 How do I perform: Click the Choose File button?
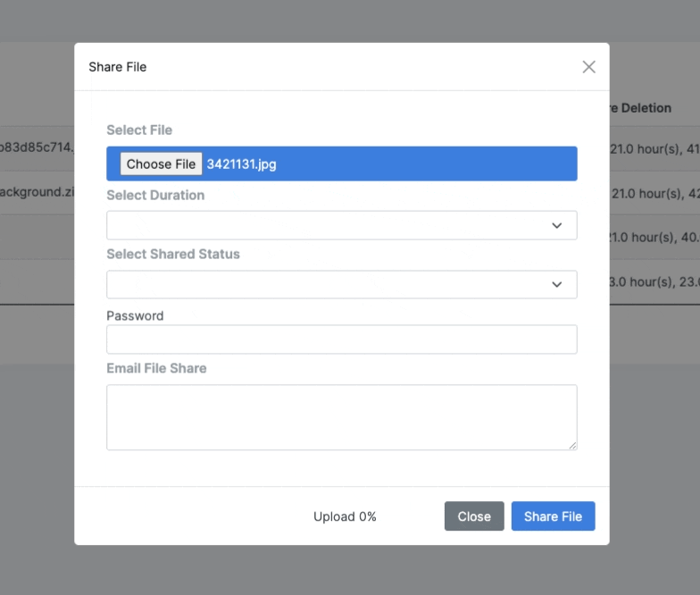(161, 164)
